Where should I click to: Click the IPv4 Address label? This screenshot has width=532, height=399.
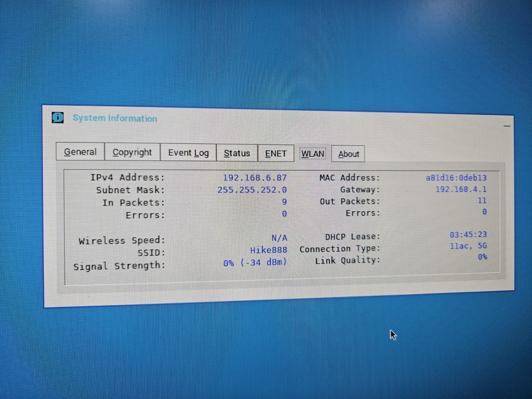click(x=128, y=177)
